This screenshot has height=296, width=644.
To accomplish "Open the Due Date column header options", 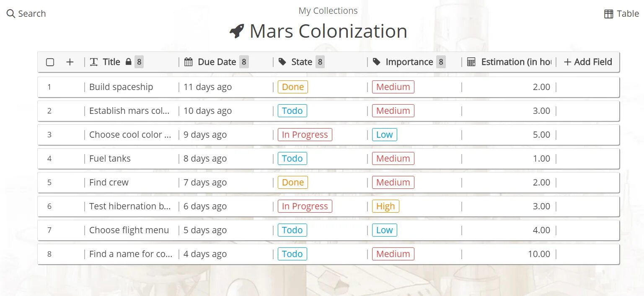I will (x=217, y=62).
